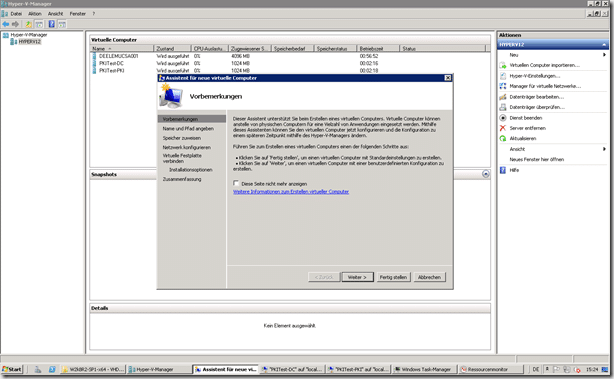This screenshot has width=614, height=379.
Task: Click the Hyper-V-Manager root tree icon
Action: (5, 35)
